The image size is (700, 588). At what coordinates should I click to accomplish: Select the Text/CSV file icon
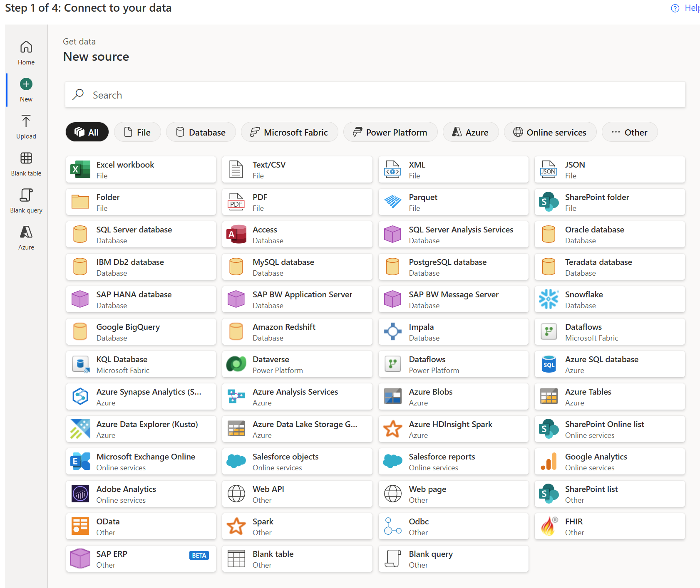coord(236,170)
